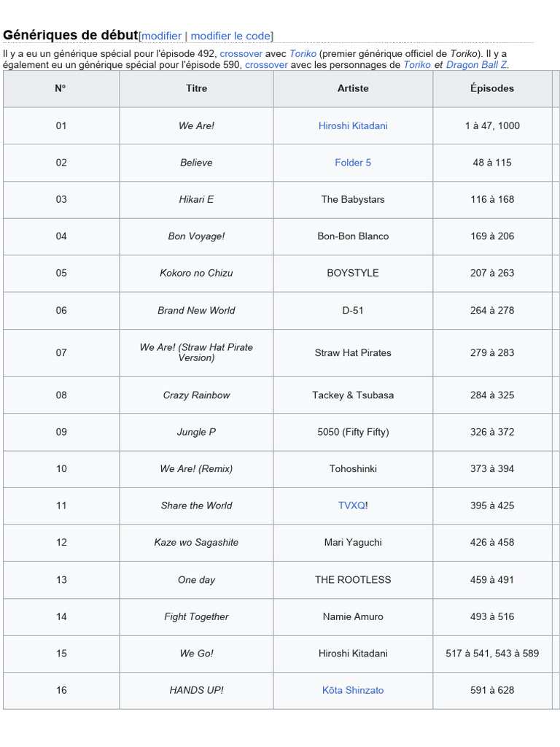Open the 'Folder 5' artist link
Image resolution: width=560 pixels, height=747 pixels.
coord(353,163)
